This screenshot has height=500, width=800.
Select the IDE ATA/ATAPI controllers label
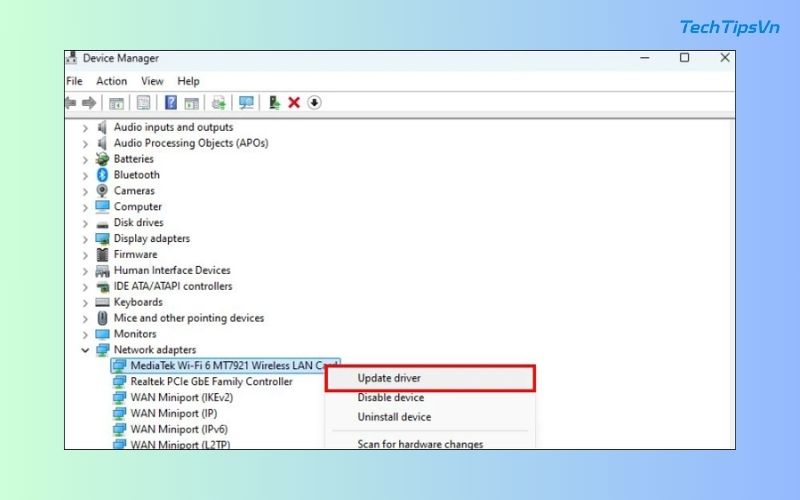pos(173,286)
